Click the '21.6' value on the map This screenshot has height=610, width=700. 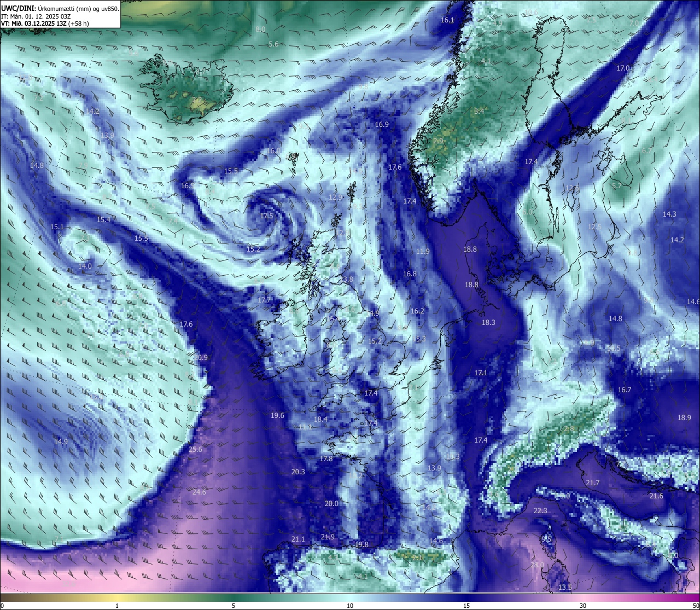coord(656,496)
